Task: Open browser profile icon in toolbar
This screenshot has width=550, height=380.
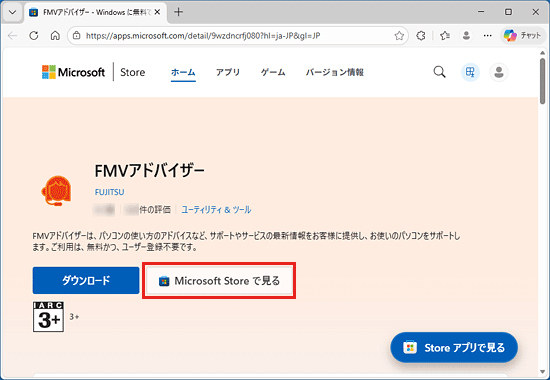Action: coord(466,35)
